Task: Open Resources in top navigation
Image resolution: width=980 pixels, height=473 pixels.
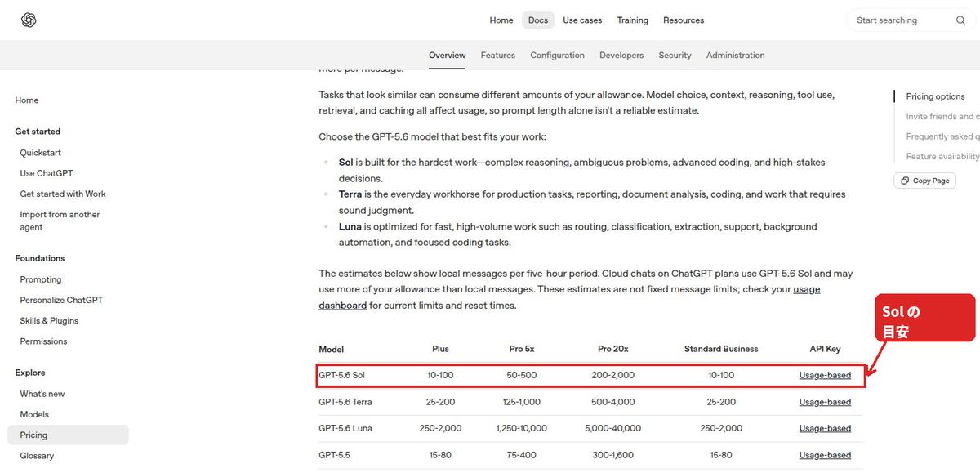Action: (684, 20)
